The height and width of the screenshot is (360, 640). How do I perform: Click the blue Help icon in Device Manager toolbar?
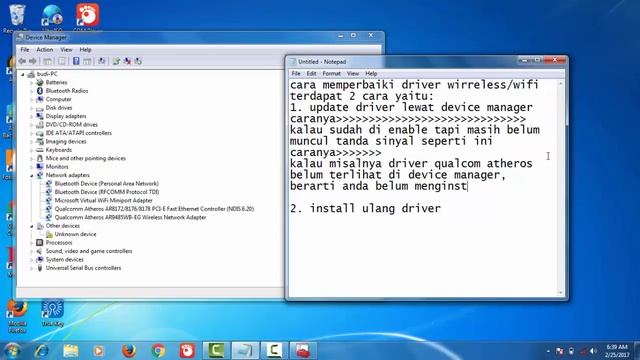coord(76,61)
